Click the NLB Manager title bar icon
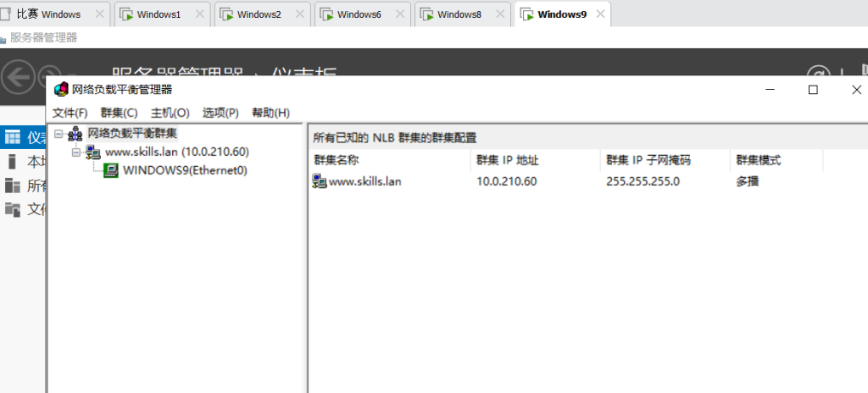 tap(60, 90)
